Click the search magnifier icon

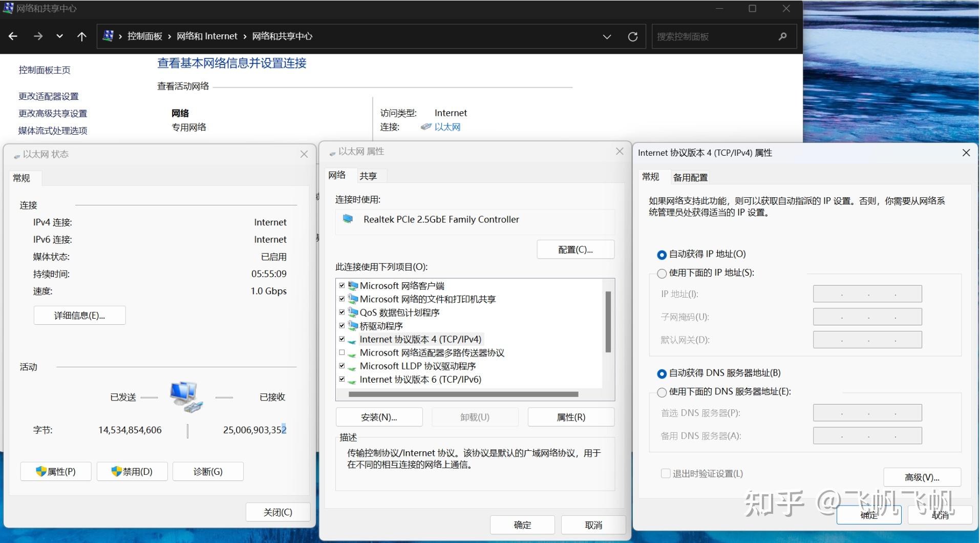click(782, 36)
